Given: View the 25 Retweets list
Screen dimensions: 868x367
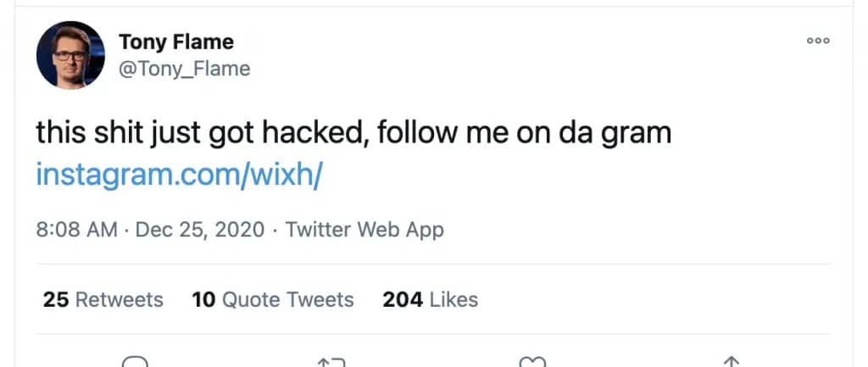Looking at the screenshot, I should point(103,299).
